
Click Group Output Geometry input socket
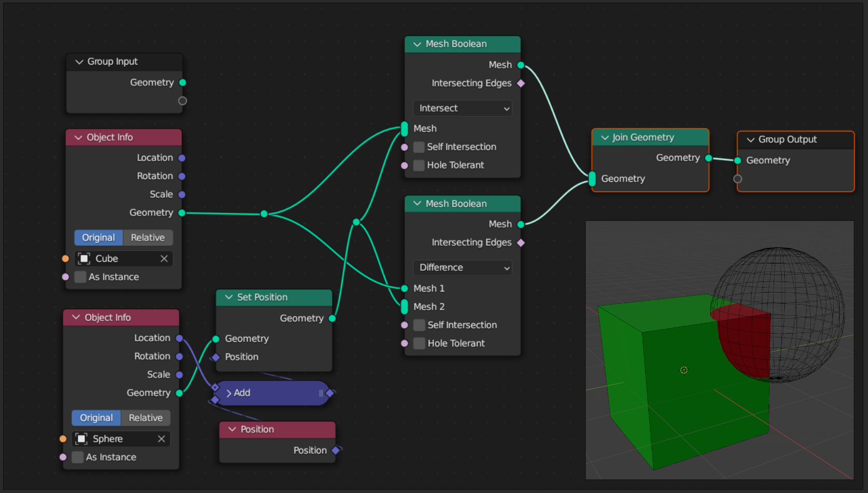(x=738, y=160)
